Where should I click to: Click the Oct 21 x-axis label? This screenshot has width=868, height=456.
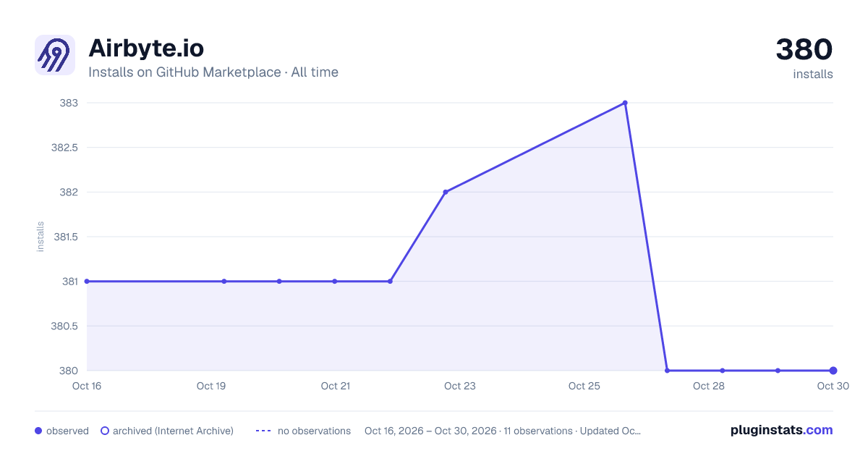tap(336, 386)
